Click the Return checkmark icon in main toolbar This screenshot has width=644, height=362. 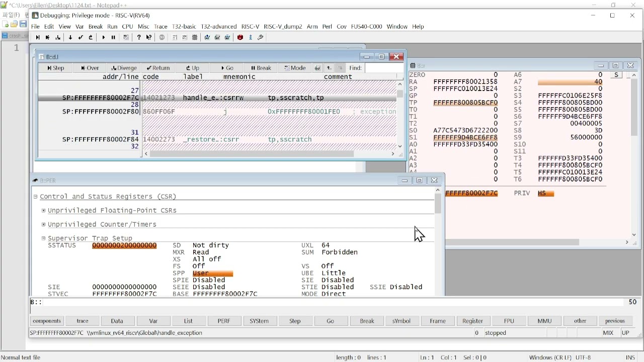click(80, 38)
